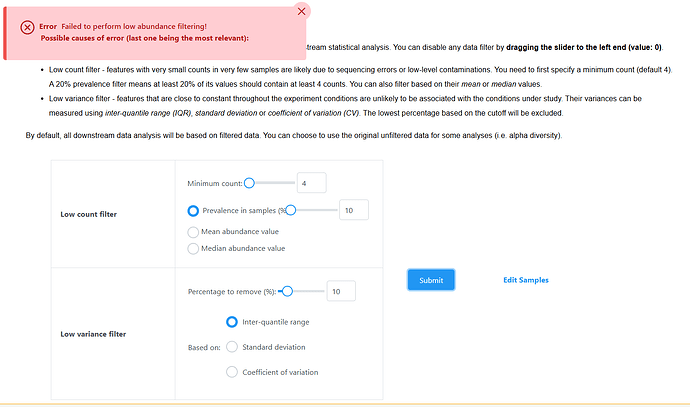Image resolution: width=690 pixels, height=407 pixels.
Task: Focus the Prevalence in samples value field
Action: (354, 210)
